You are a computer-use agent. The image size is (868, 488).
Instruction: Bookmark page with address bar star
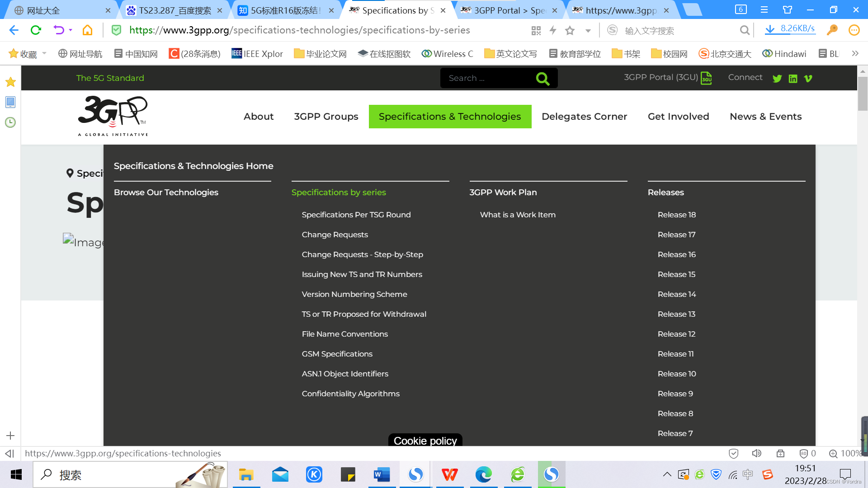coord(570,31)
